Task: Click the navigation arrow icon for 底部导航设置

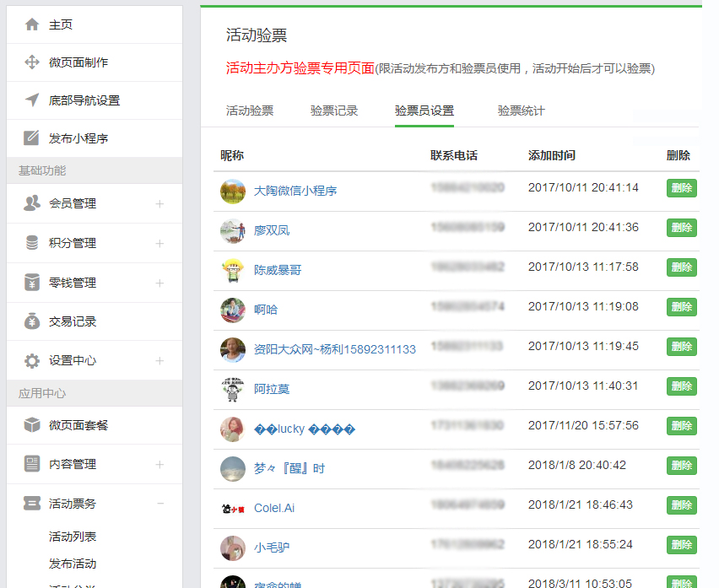Action: [32, 100]
